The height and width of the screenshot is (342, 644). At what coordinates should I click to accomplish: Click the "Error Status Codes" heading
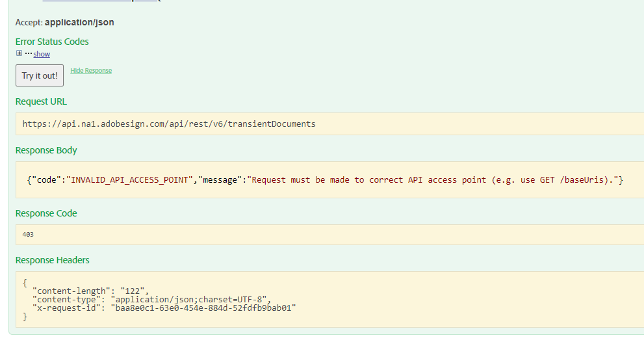[x=52, y=42]
